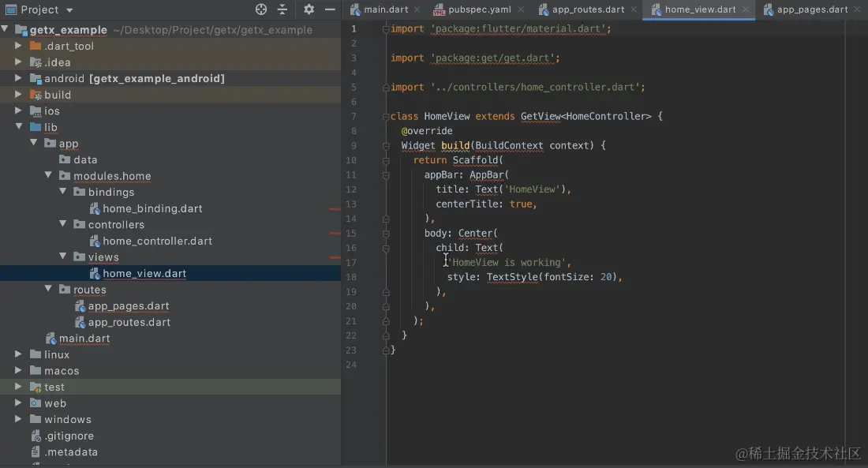The width and height of the screenshot is (868, 468).
Task: Open home_controller.dart in the project tree
Action: point(157,241)
